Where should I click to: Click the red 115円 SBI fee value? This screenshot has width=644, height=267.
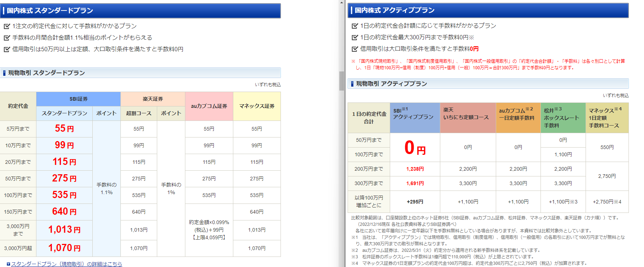[65, 162]
